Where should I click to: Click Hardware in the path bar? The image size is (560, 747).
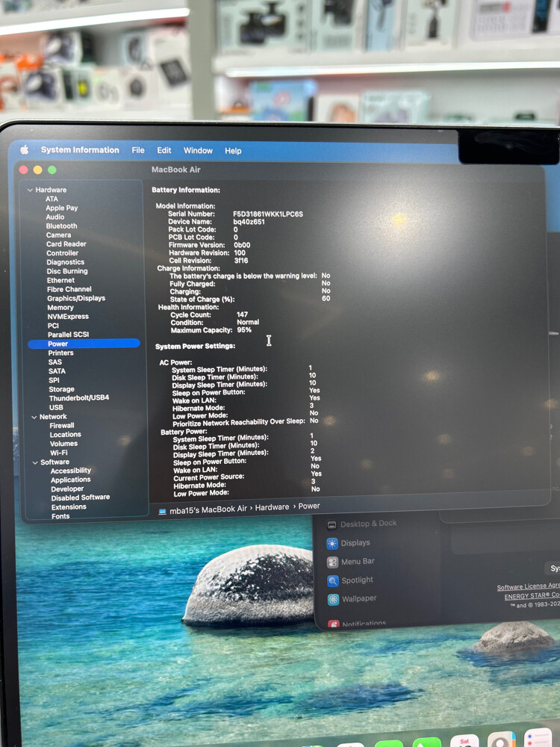(x=272, y=507)
